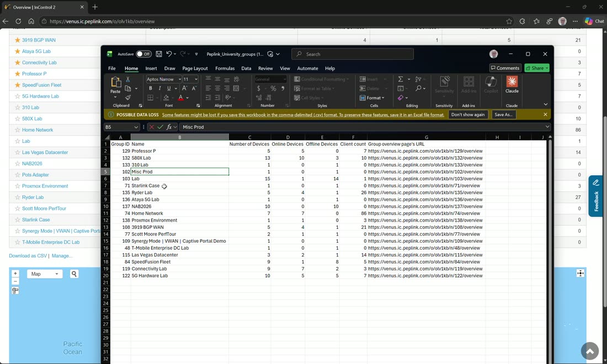Click the Don't show again button
Viewport: 607px width, 364px height.
pos(467,115)
